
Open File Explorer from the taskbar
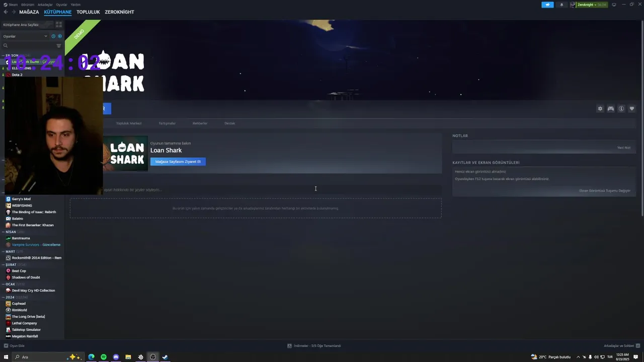128,357
